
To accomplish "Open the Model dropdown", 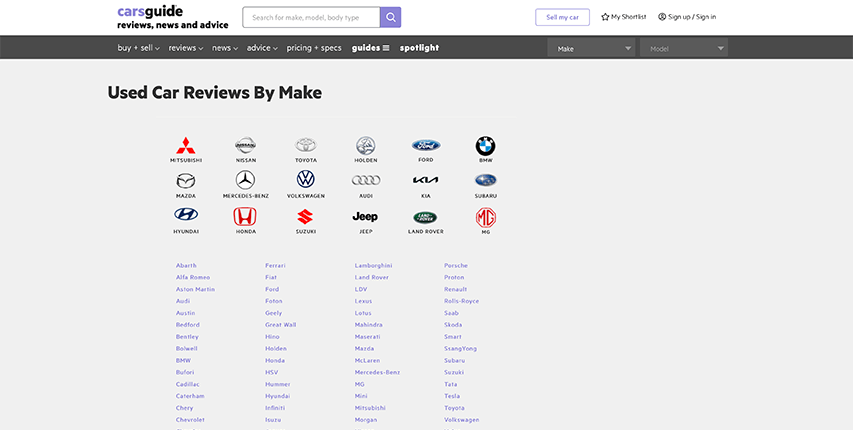I will 684,48.
